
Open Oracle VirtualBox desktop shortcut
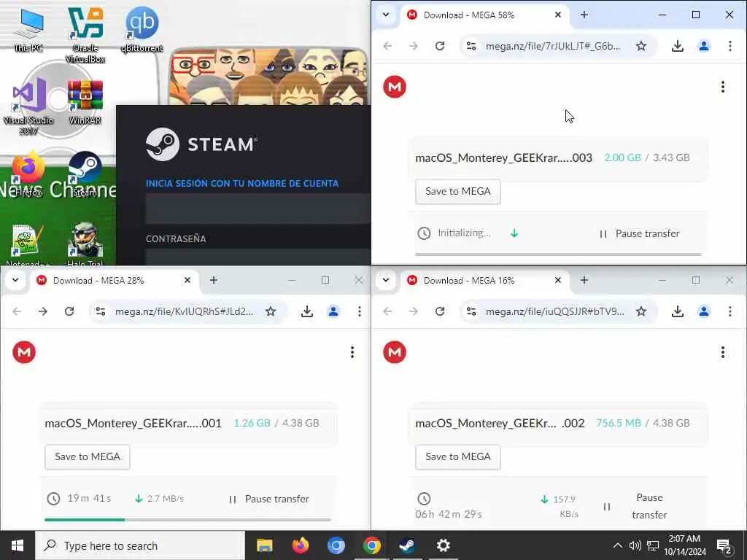coord(85,34)
